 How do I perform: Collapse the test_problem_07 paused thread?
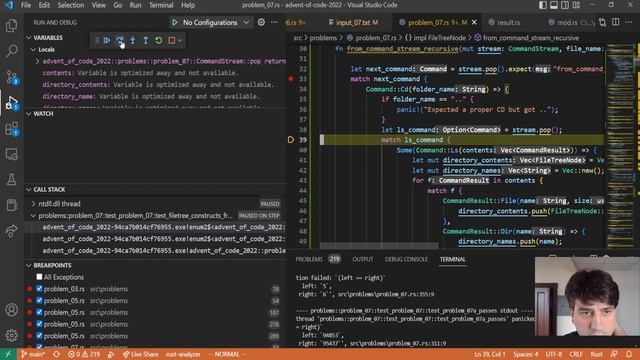tap(33, 216)
